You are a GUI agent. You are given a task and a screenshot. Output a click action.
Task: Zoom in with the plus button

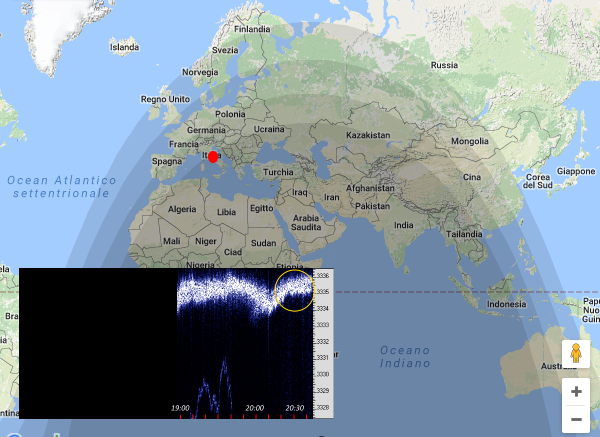[x=576, y=391]
